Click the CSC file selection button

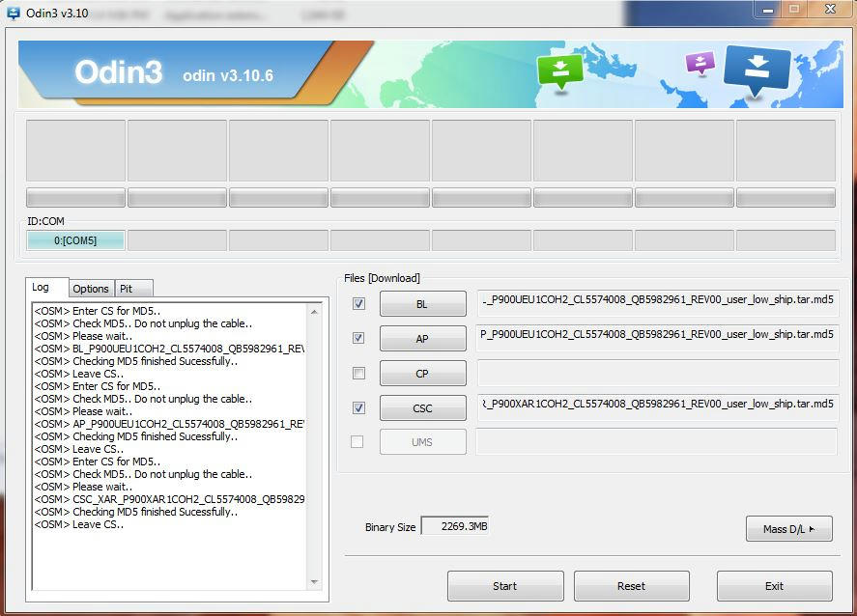pyautogui.click(x=422, y=407)
